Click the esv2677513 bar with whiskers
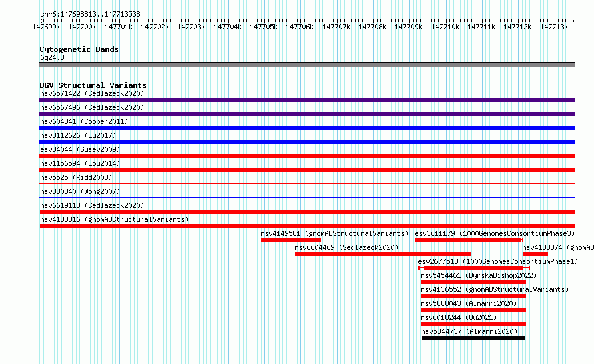The image size is (594, 364). [x=474, y=268]
